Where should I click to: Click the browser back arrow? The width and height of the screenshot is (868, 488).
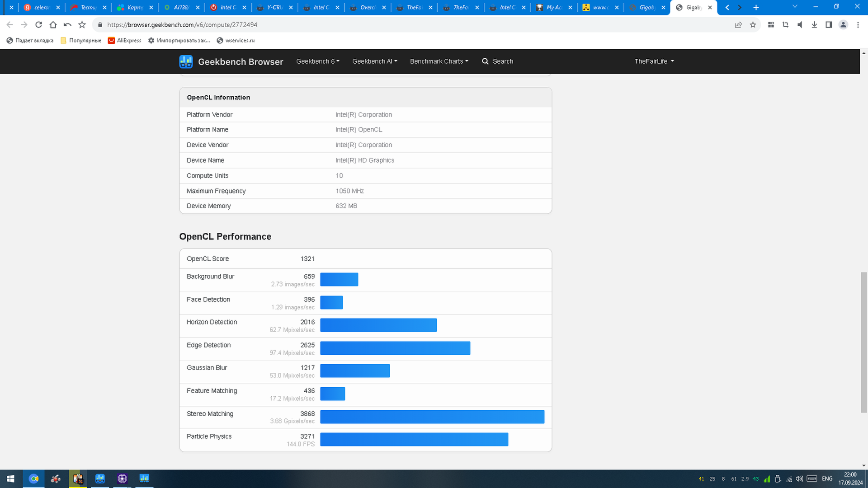point(9,25)
